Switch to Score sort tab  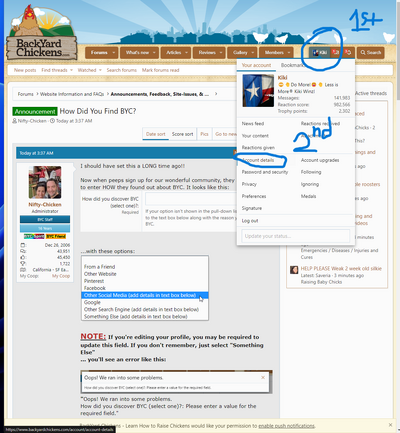point(182,134)
